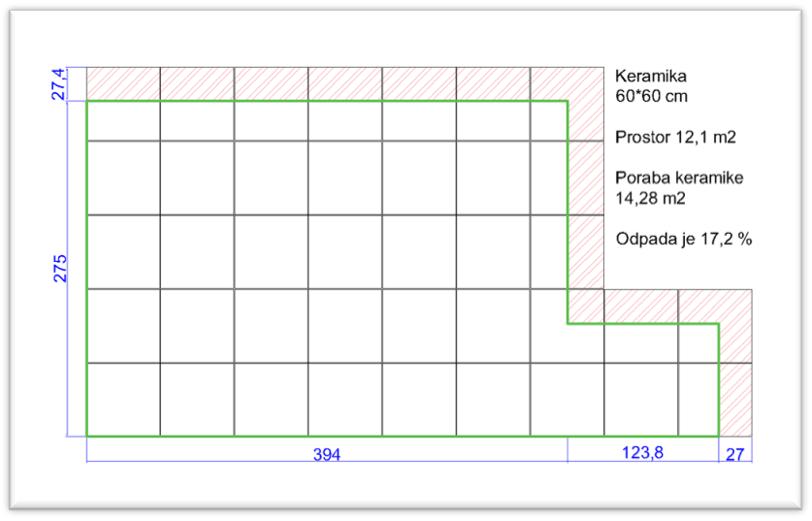Select the "Keramika 60*60 cm" text
Image resolution: width=812 pixels, height=521 pixels.
click(x=651, y=86)
